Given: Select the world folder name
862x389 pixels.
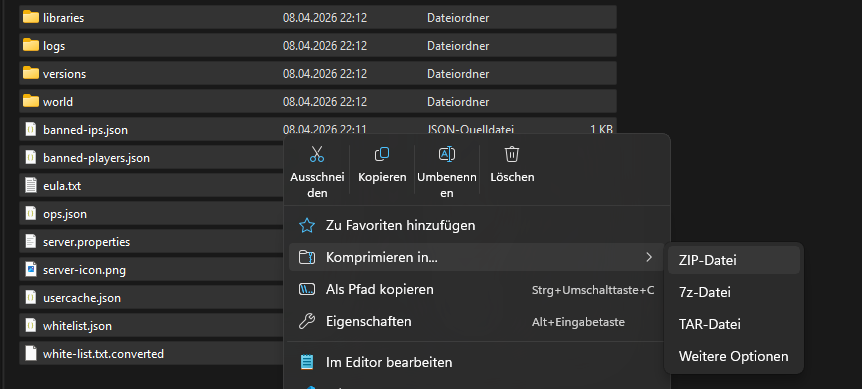Looking at the screenshot, I should click(x=58, y=102).
